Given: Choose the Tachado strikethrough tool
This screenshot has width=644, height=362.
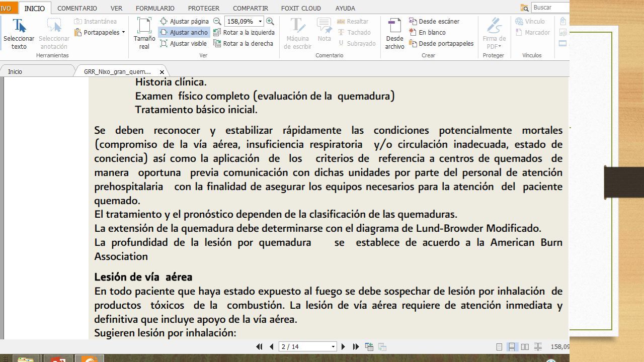Looking at the screenshot, I should [353, 33].
